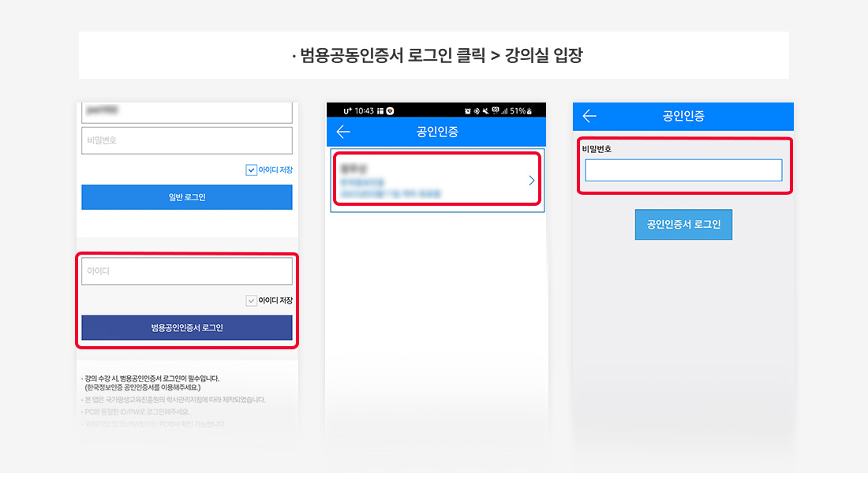Focus the certificate 비밀번호 input field
Viewport: 868px width, 481px height.
[683, 170]
